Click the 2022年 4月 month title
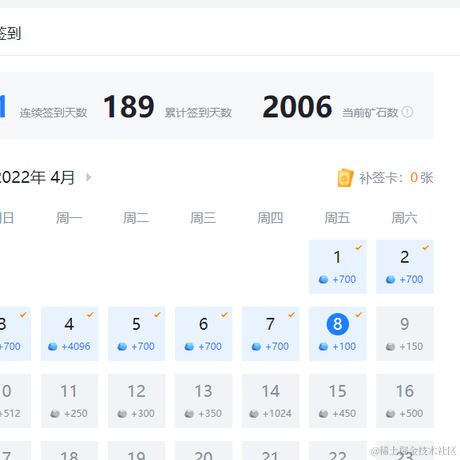 click(x=36, y=177)
